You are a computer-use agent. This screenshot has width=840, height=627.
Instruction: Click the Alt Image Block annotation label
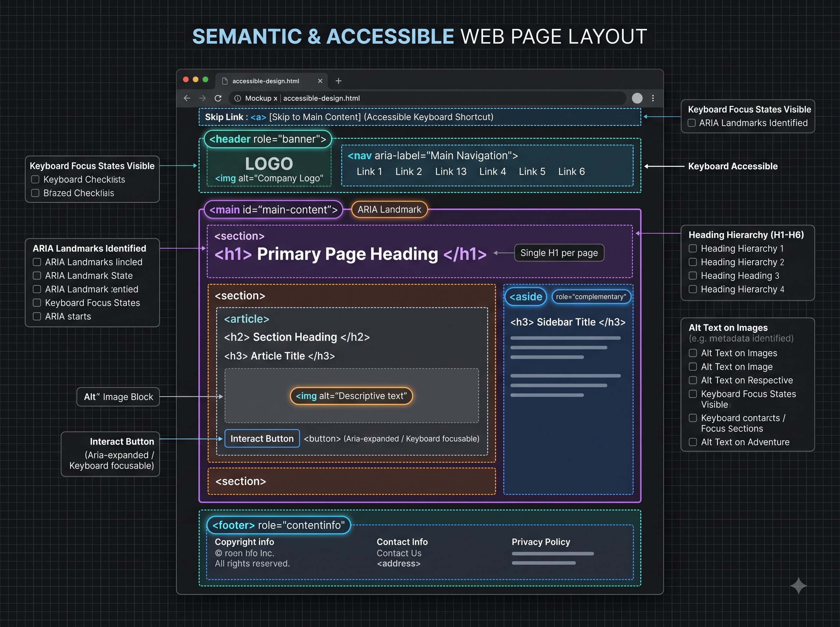[x=118, y=397]
